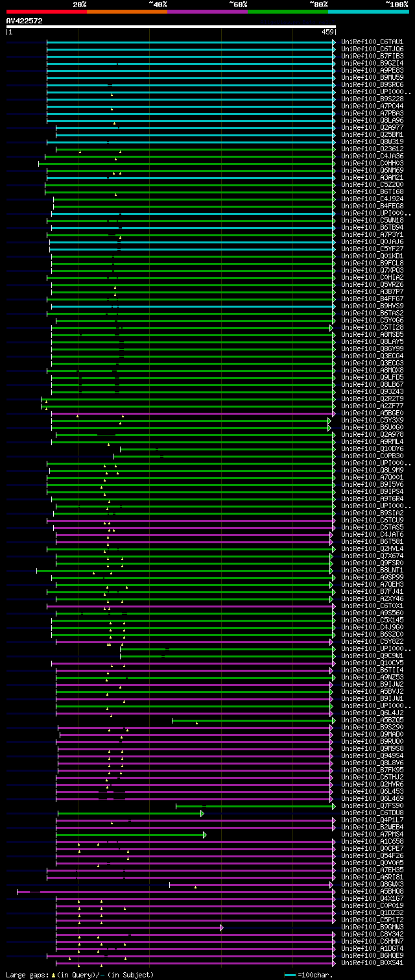Click label UniRef100_A7QEH3
The height and width of the screenshot is (980, 415).
pyautogui.click(x=372, y=584)
